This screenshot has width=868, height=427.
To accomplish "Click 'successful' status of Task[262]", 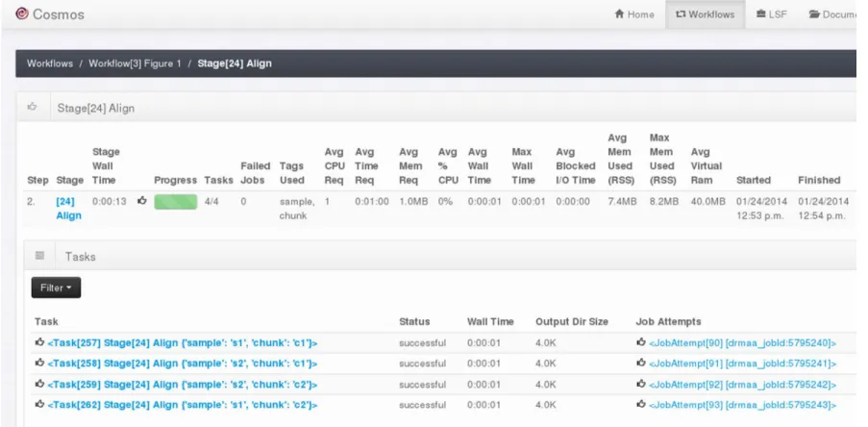I will (x=422, y=405).
